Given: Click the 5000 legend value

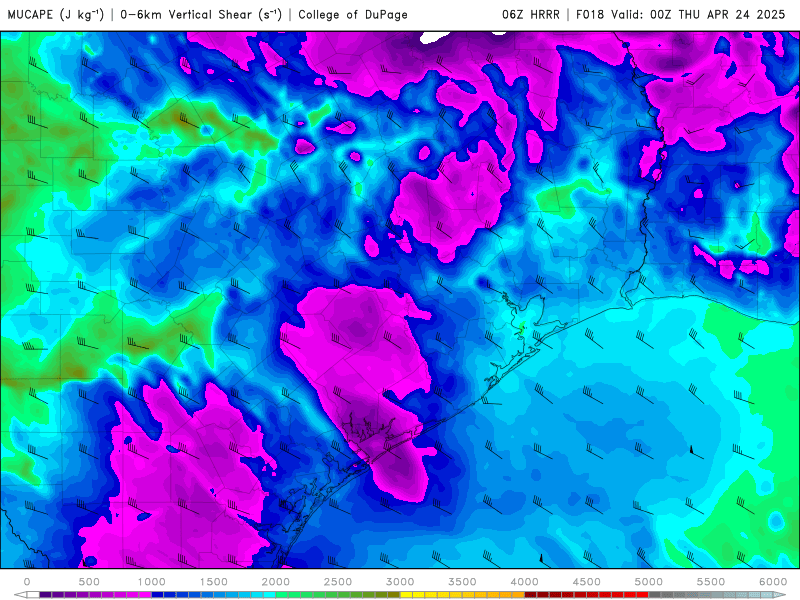Looking at the screenshot, I should click(x=649, y=582).
